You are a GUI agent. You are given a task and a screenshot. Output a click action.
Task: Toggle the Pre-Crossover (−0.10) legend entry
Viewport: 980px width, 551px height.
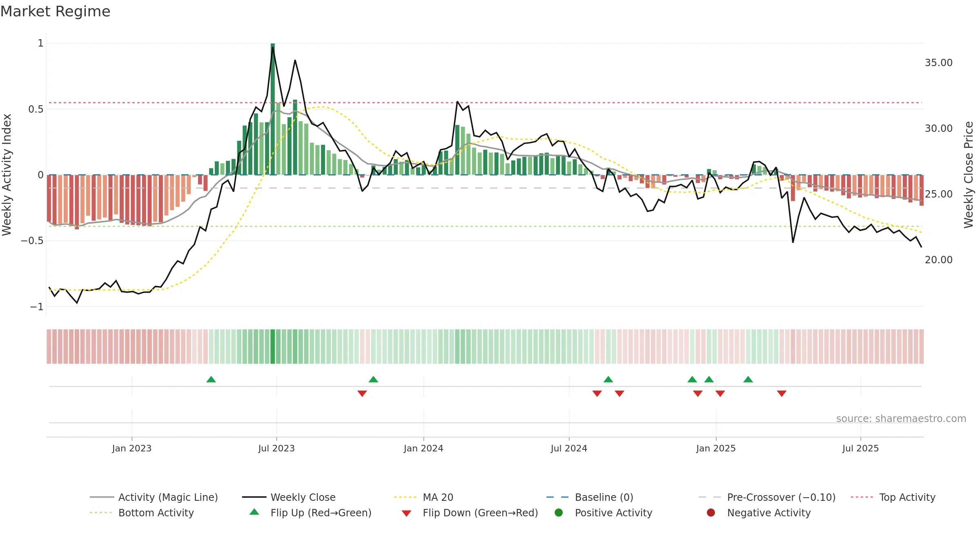tap(767, 497)
